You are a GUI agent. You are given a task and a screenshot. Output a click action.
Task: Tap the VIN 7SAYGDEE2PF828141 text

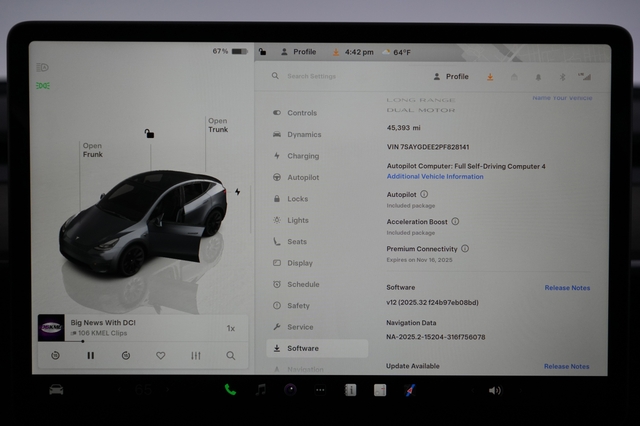(428, 147)
